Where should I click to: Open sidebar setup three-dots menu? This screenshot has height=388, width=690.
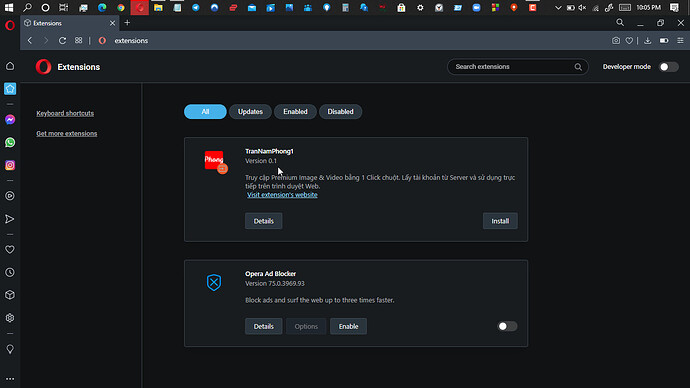pyautogui.click(x=10, y=379)
